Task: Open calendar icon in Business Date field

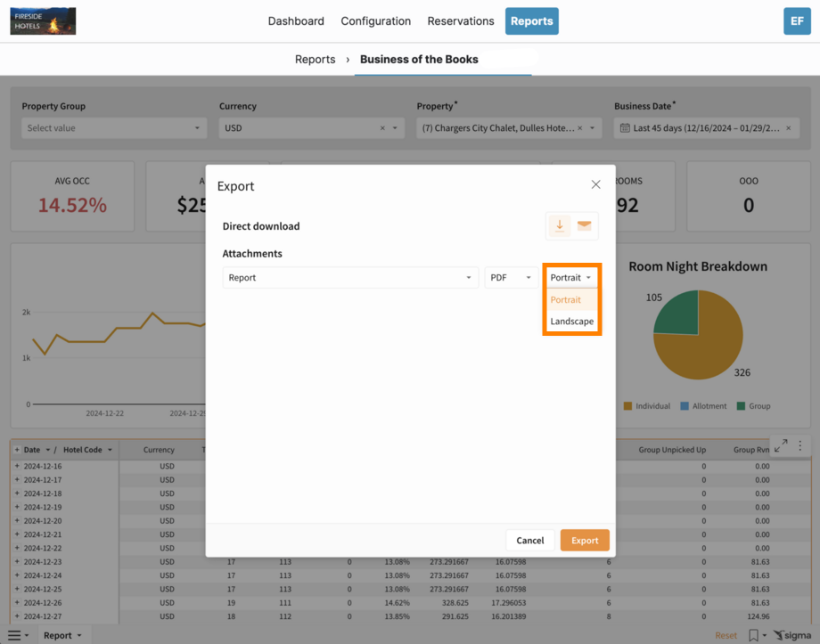Action: click(625, 128)
